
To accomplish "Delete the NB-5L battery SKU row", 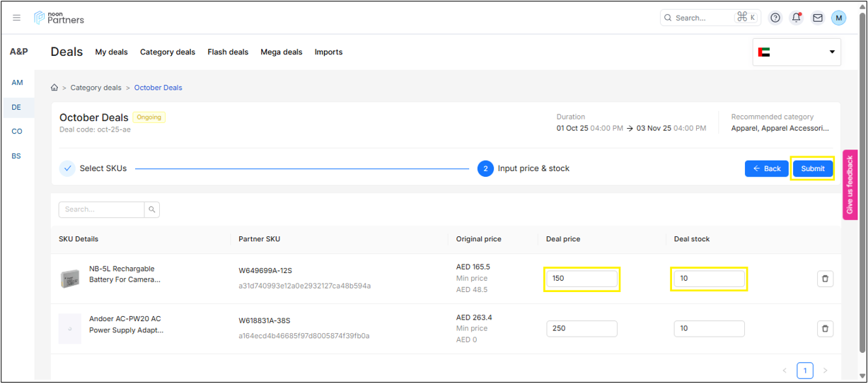I will 825,279.
